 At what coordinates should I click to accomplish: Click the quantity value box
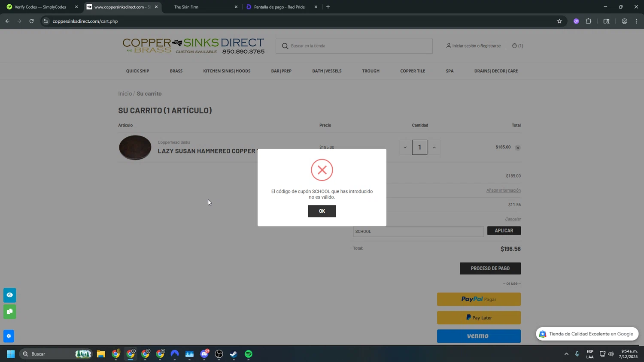pyautogui.click(x=419, y=147)
